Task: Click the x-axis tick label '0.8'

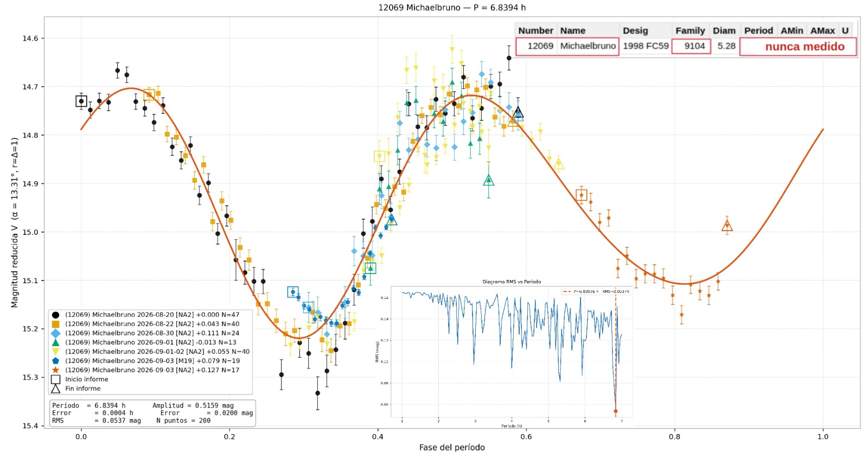Action: pyautogui.click(x=674, y=436)
